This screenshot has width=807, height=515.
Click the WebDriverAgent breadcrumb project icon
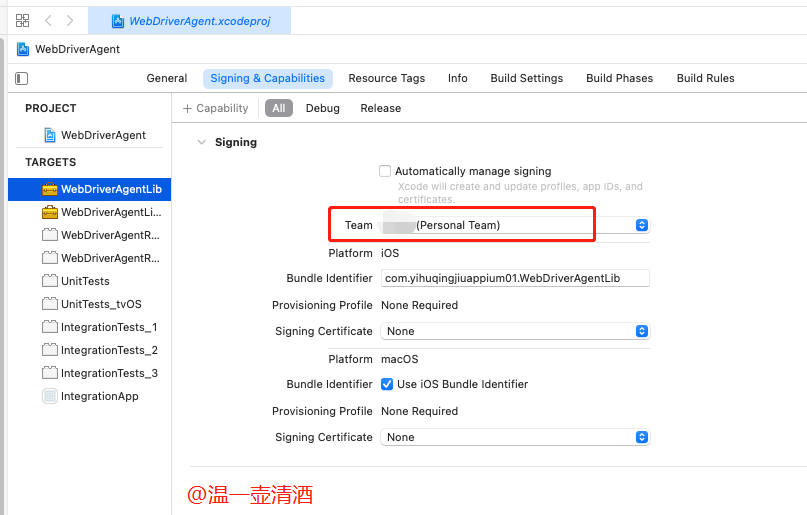click(x=23, y=49)
